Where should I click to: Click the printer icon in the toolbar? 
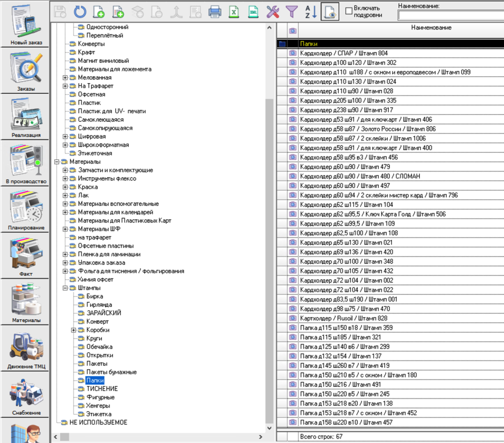point(215,12)
